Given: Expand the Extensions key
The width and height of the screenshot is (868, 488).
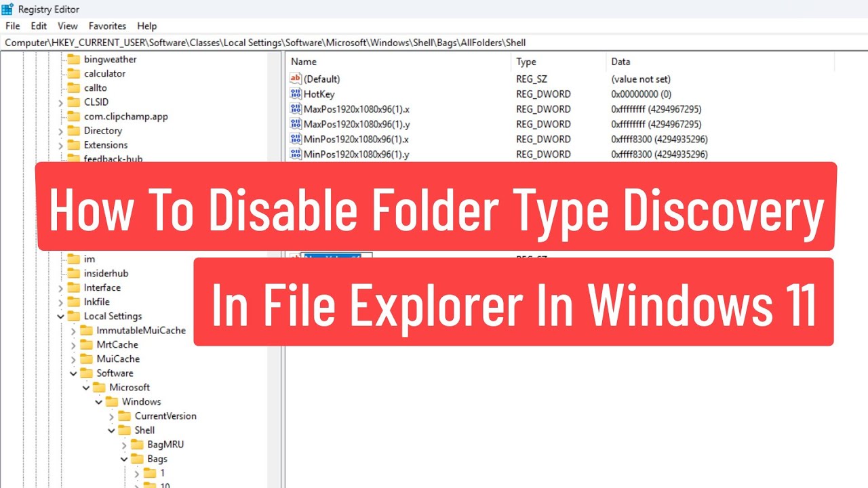Looking at the screenshot, I should 60,146.
